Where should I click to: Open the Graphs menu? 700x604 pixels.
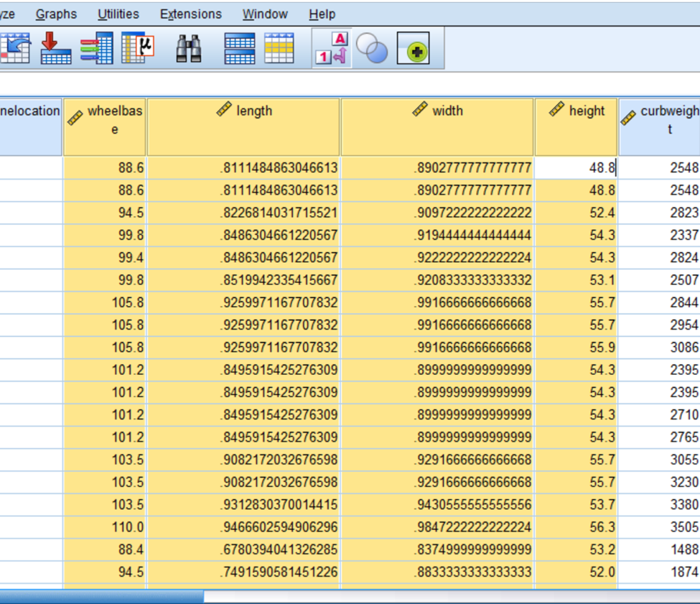tap(57, 14)
